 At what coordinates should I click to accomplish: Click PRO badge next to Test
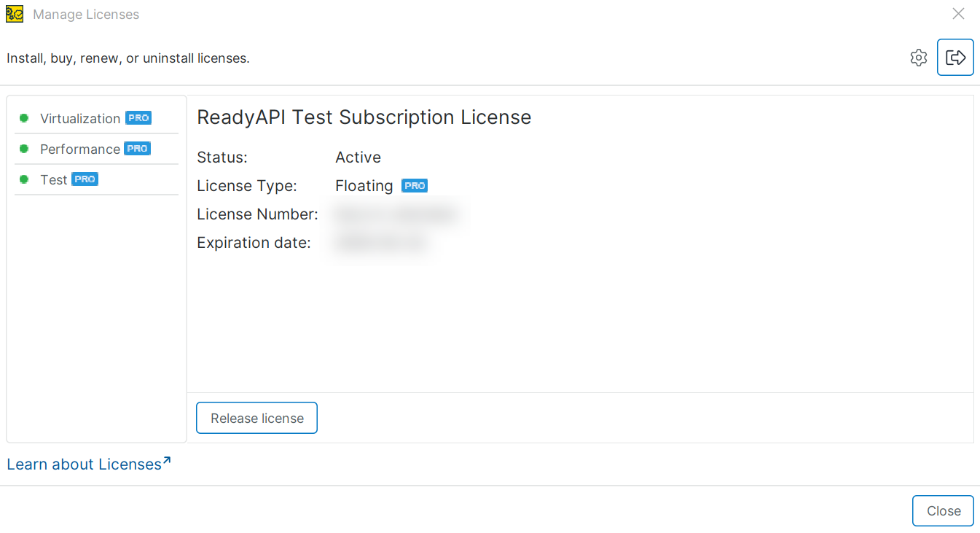click(x=85, y=179)
